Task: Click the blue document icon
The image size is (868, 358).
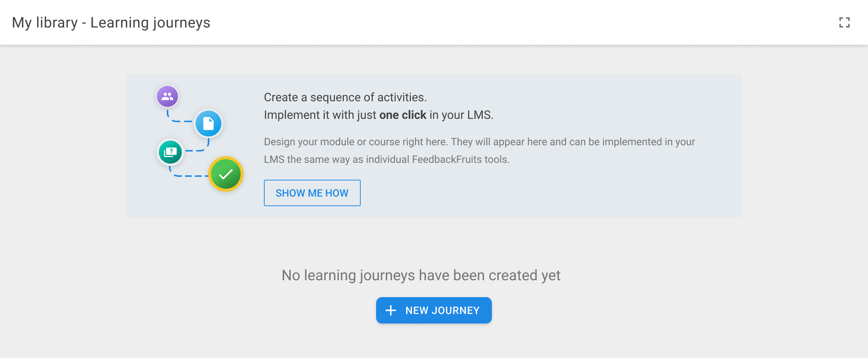Action: click(x=208, y=124)
